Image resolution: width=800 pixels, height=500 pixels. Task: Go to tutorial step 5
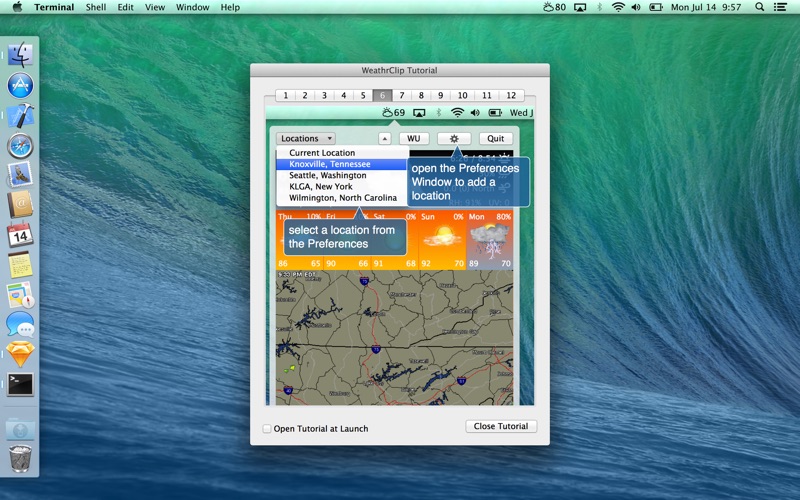click(x=363, y=95)
